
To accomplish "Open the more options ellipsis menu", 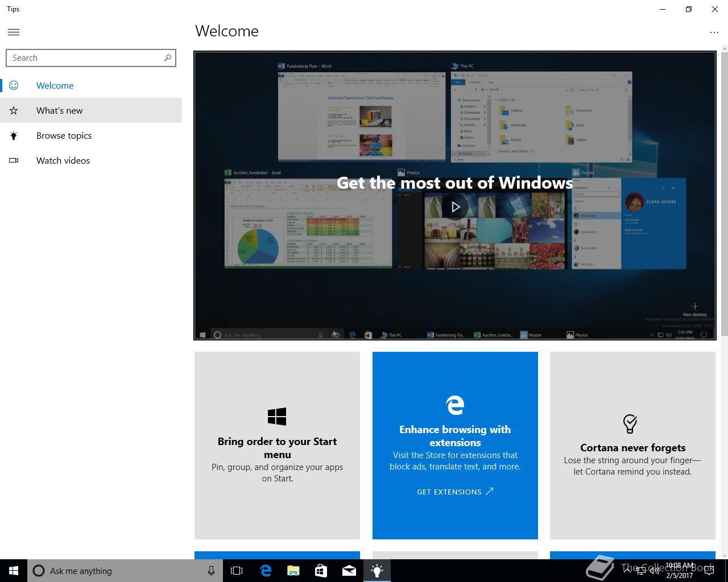I will pyautogui.click(x=714, y=32).
